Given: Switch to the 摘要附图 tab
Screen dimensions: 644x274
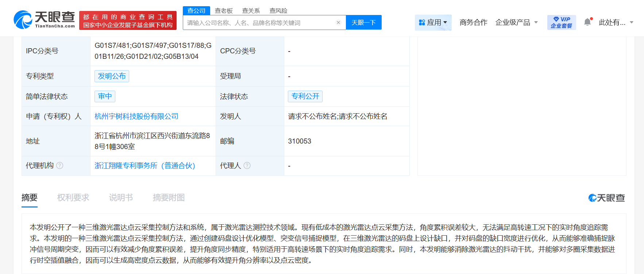Looking at the screenshot, I should point(169,198).
